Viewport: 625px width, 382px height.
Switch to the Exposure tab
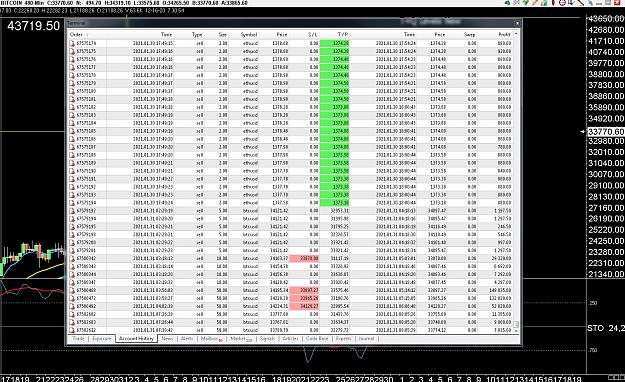(102, 339)
